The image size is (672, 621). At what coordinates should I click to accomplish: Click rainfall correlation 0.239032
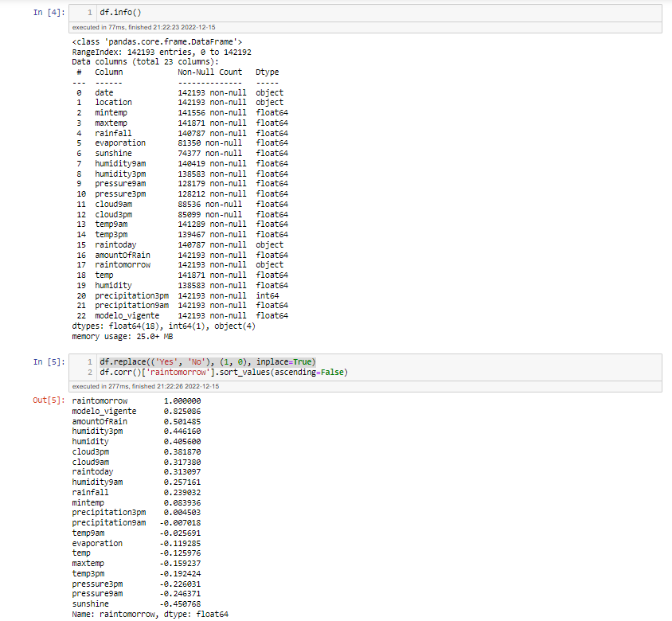click(x=182, y=493)
